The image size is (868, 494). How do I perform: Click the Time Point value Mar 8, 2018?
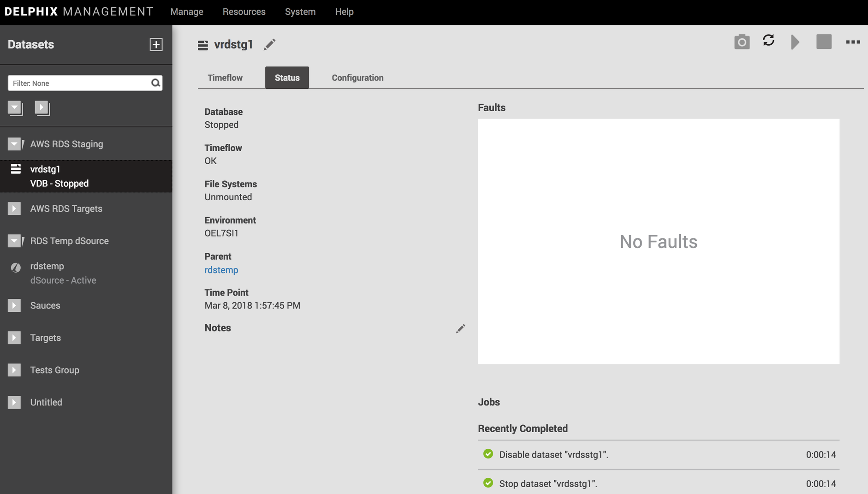point(252,306)
